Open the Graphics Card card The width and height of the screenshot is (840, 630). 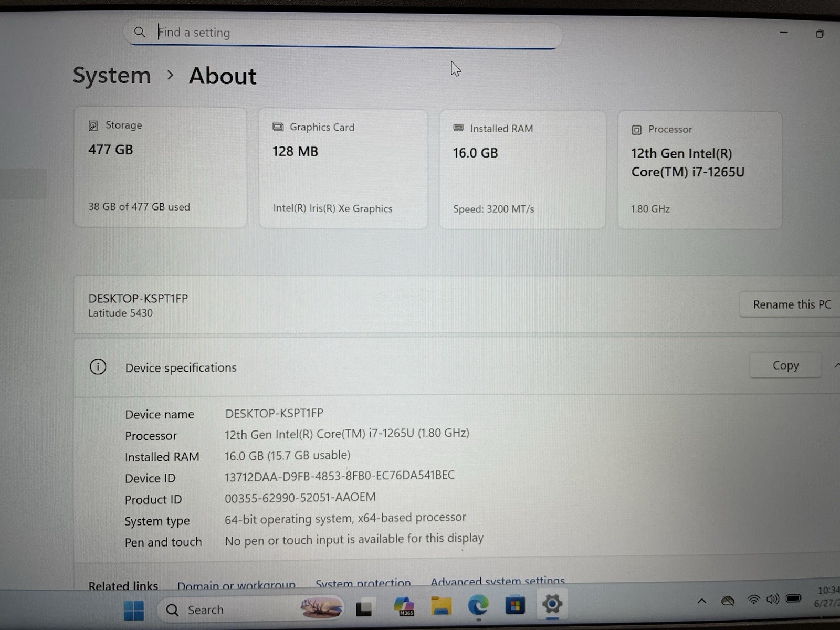click(x=343, y=169)
